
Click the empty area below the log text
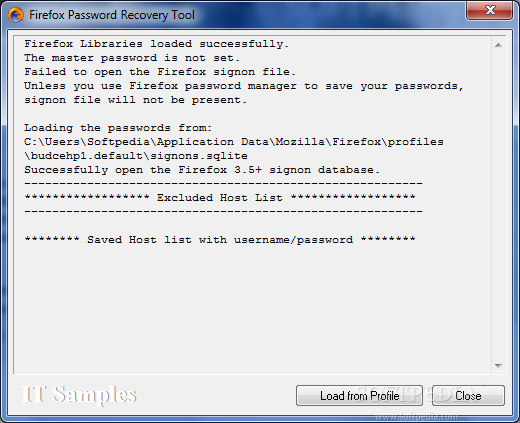[253, 309]
